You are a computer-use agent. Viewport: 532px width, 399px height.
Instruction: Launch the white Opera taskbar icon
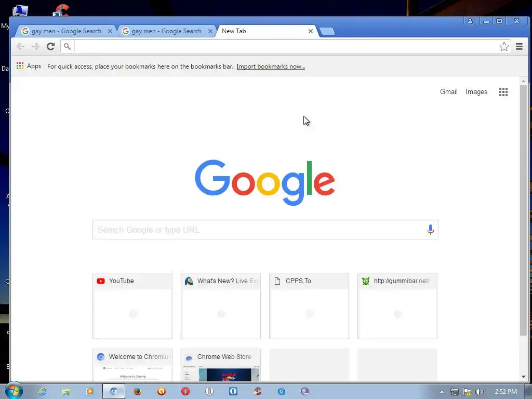(209, 392)
